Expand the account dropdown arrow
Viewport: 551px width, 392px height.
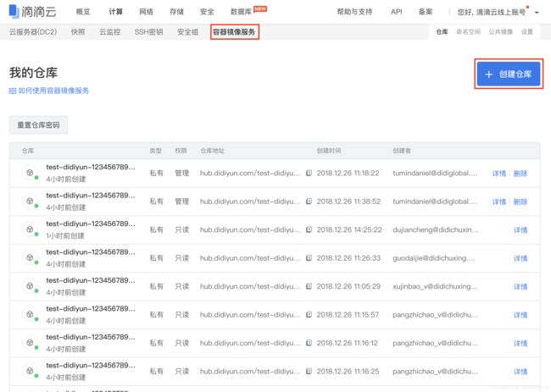point(537,13)
